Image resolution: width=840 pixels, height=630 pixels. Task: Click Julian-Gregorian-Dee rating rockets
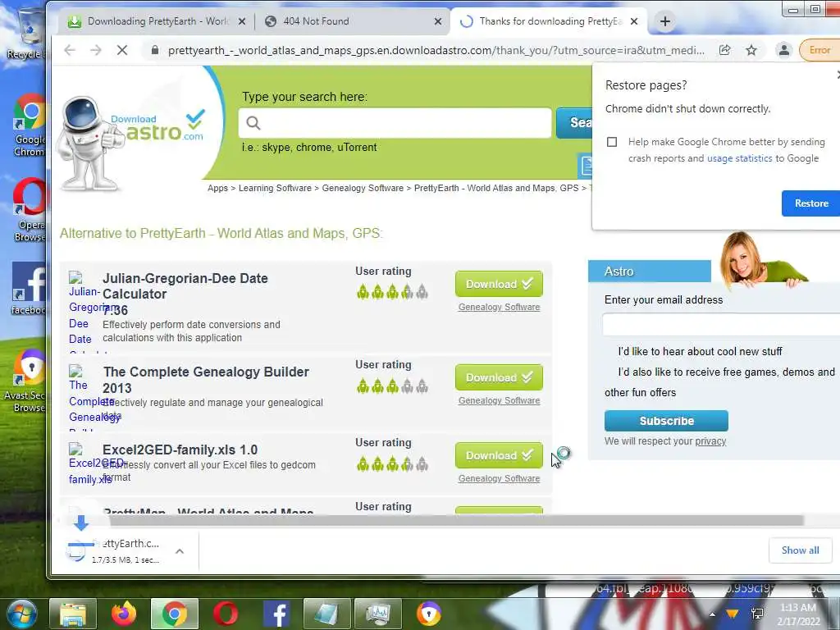pos(392,292)
